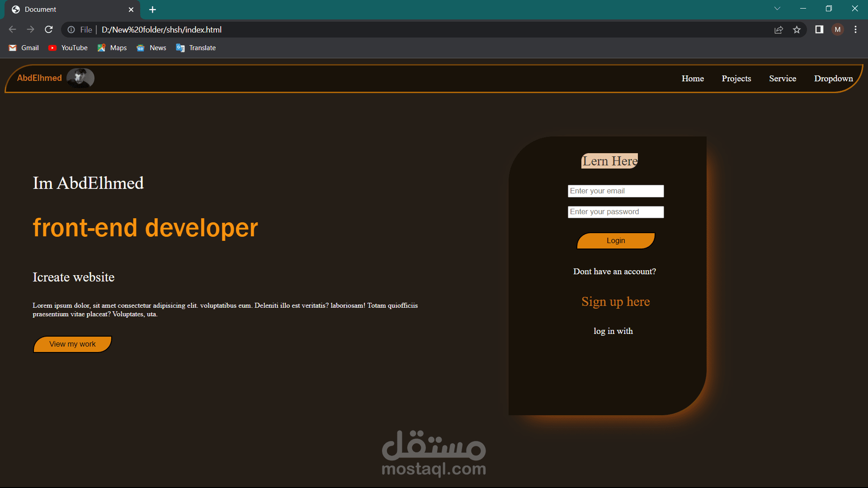This screenshot has height=488, width=868.
Task: Open the Dropdown nav menu
Action: click(x=833, y=79)
